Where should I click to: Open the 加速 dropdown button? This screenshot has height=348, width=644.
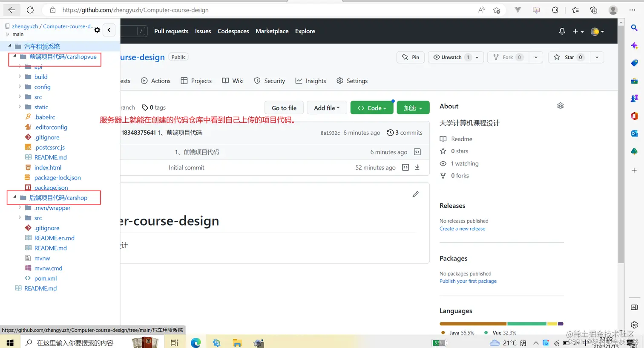pyautogui.click(x=413, y=108)
